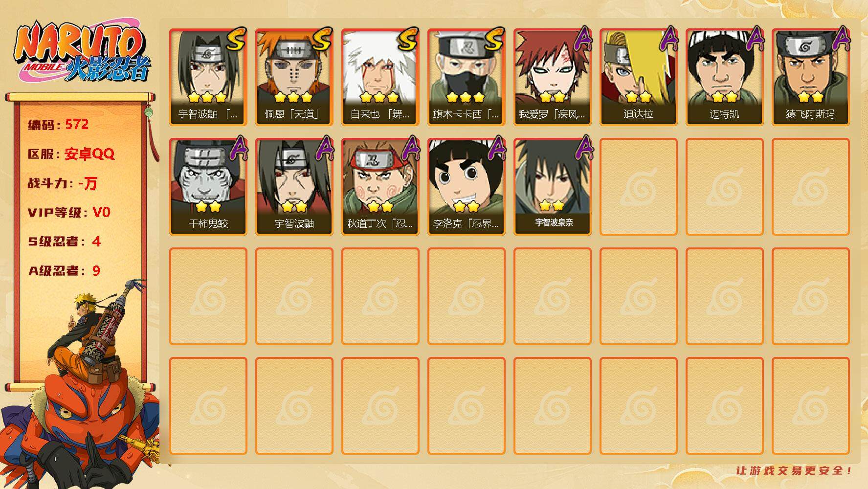
Task: Click the three stars on 佩恩 card
Action: point(293,97)
